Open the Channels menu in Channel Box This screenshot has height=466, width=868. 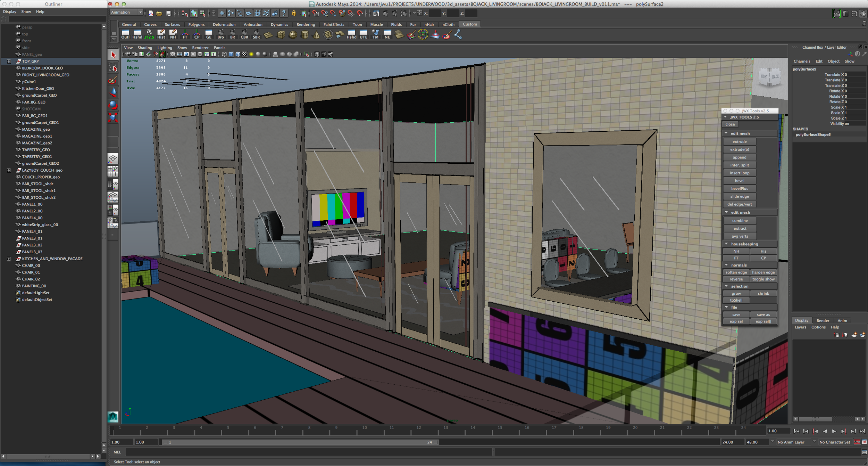tap(802, 61)
